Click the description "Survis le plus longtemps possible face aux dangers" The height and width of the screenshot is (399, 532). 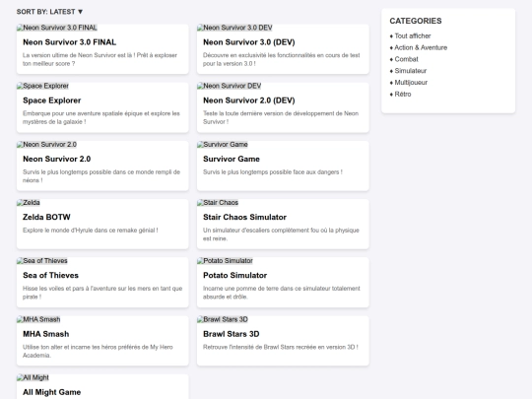[273, 172]
